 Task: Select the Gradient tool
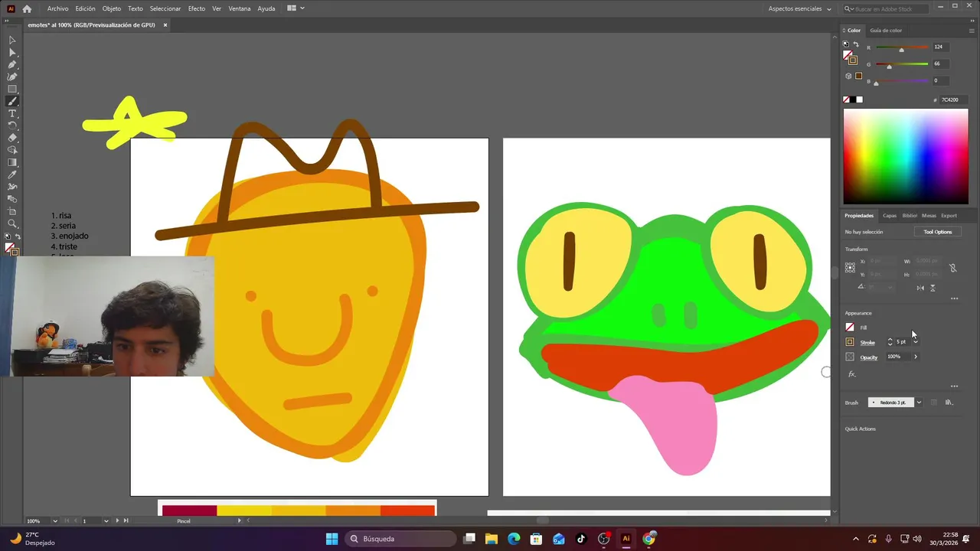[12, 162]
